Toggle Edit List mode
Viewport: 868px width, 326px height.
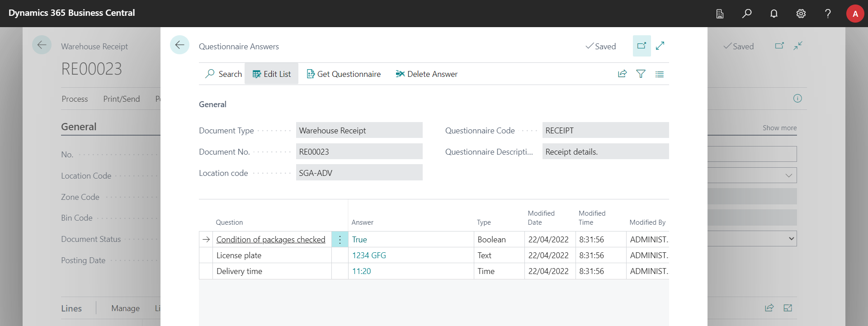click(271, 74)
